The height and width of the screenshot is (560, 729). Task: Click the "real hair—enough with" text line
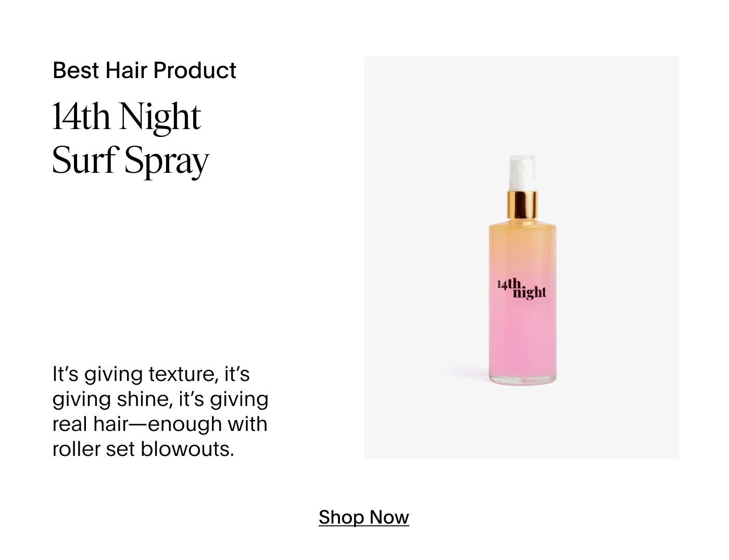[x=160, y=424]
